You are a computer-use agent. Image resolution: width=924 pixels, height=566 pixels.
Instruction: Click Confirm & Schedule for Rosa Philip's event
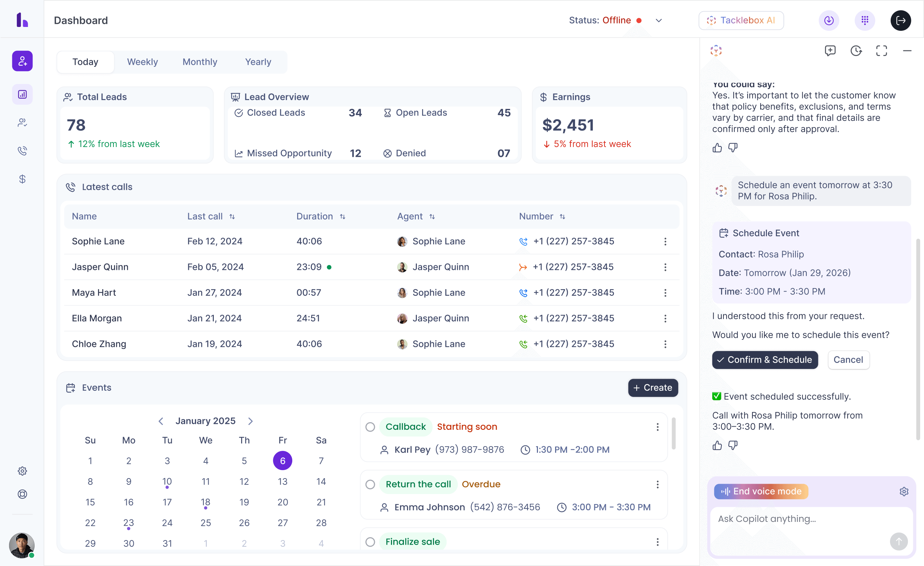point(765,360)
